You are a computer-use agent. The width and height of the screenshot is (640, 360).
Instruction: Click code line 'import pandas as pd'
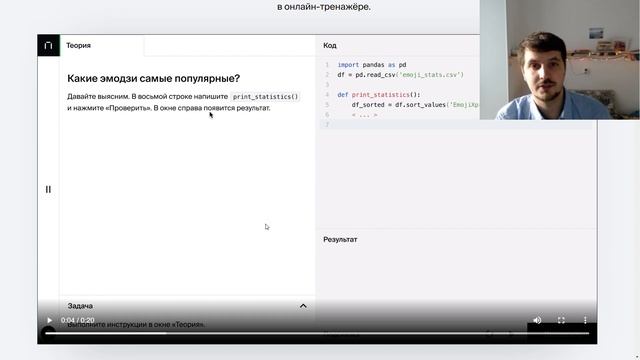pyautogui.click(x=371, y=65)
